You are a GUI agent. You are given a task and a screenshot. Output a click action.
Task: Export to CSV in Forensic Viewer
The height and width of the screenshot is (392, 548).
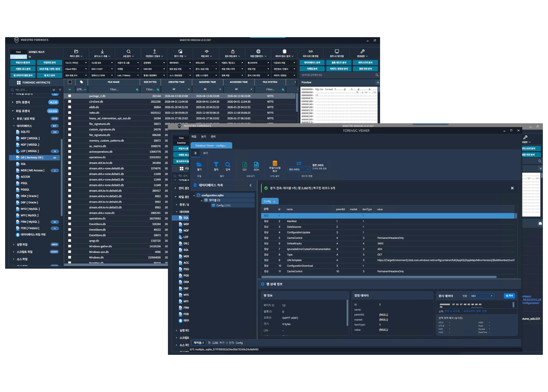(x=245, y=165)
